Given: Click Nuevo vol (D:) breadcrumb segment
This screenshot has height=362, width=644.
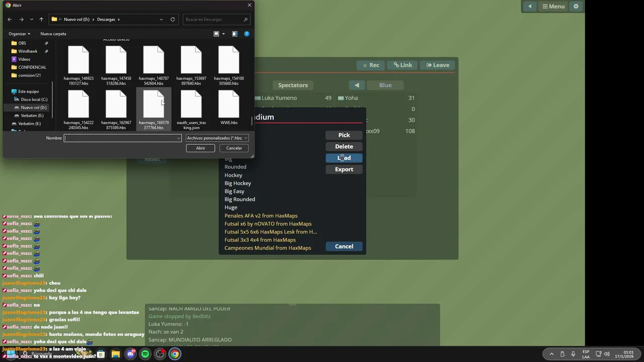Looking at the screenshot, I should pos(76,19).
